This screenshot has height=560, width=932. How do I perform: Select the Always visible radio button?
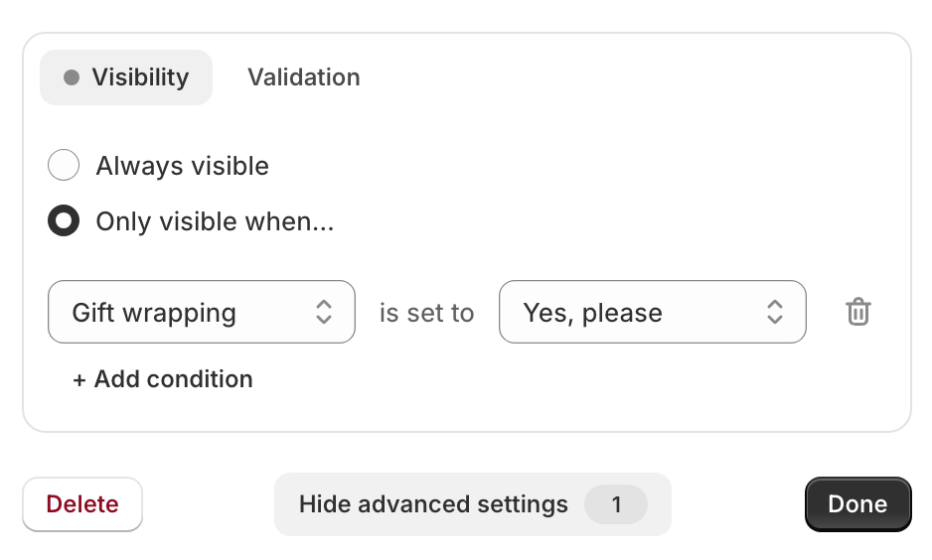click(x=64, y=165)
